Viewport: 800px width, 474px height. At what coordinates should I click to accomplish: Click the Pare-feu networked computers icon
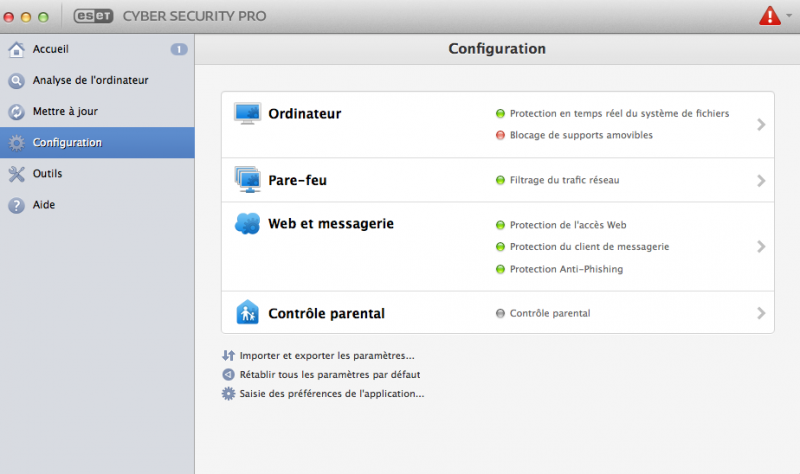click(247, 180)
